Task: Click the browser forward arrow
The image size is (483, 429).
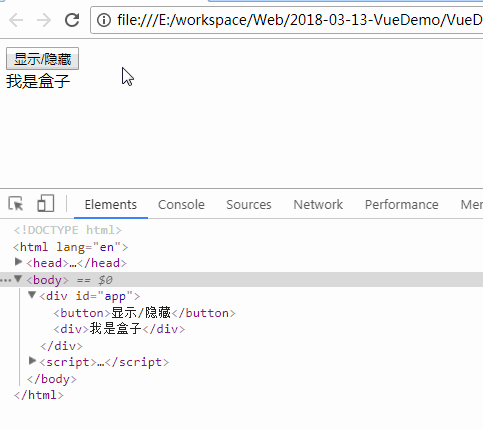Action: [x=44, y=20]
